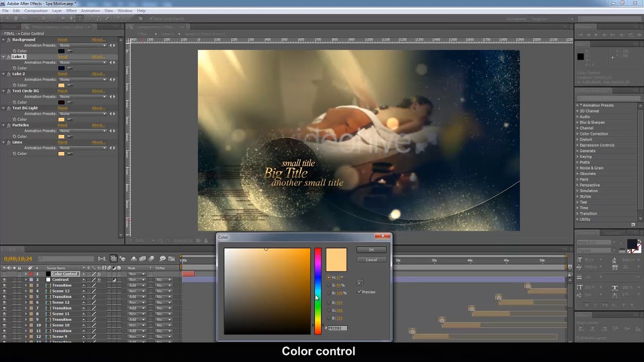Open the Animation menu

coord(91,11)
